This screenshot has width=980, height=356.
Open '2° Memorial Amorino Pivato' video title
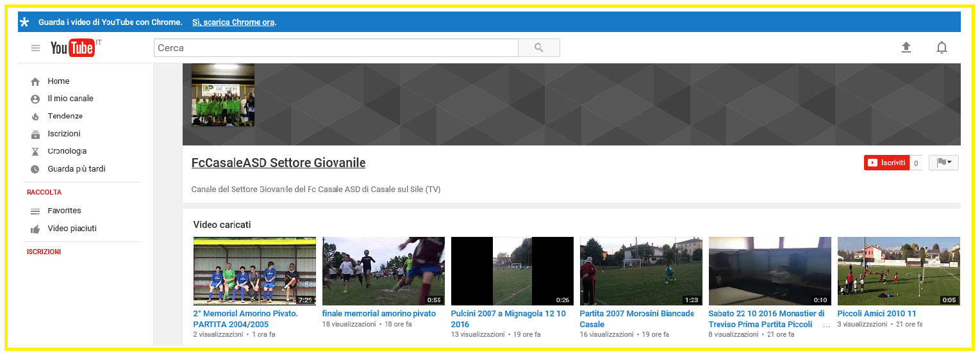[245, 319]
